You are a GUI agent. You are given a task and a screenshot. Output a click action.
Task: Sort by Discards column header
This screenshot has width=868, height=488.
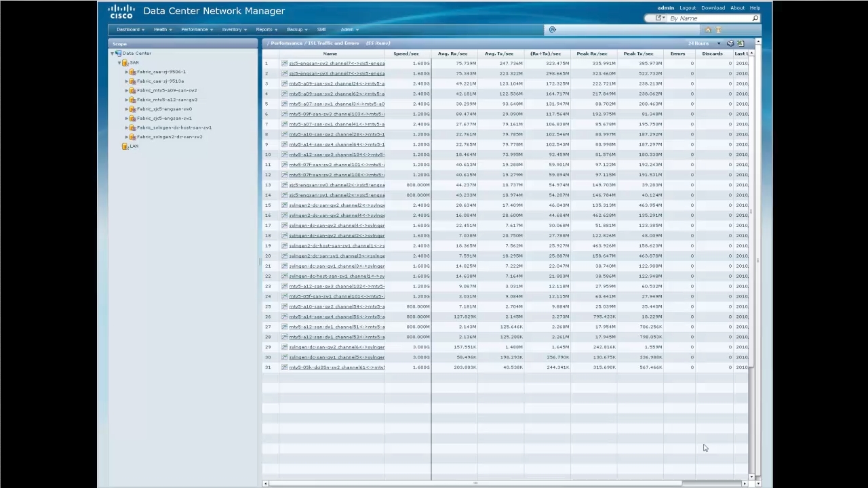[x=712, y=54]
